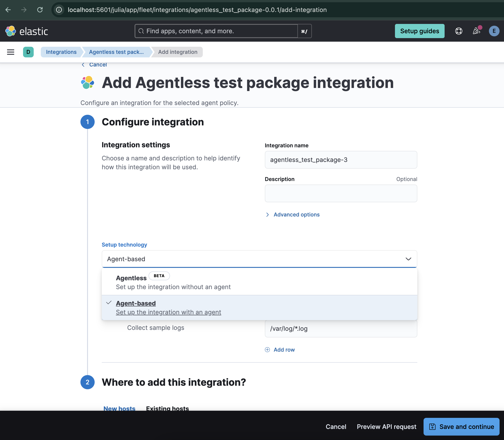Switch to Existing hosts tab
Viewport: 504px width, 440px height.
click(x=168, y=409)
